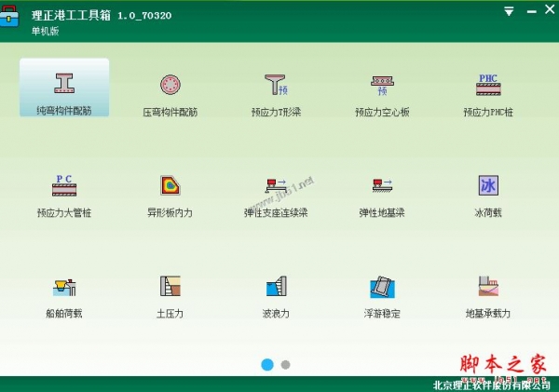
Task: Open the 压弯构件配筋 tool
Action: pyautogui.click(x=170, y=88)
